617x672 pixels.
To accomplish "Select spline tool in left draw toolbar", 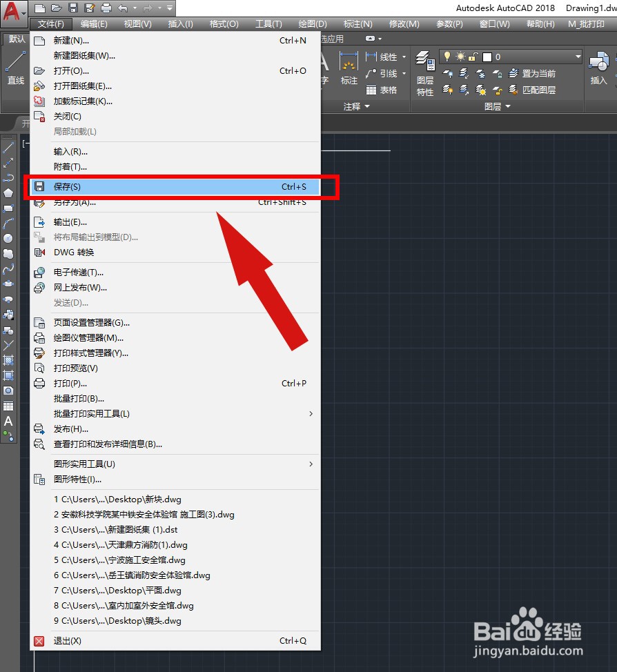I will [8, 268].
